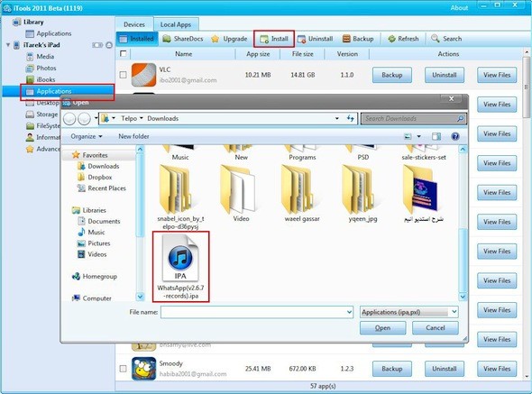This screenshot has width=532, height=394.
Task: Expand the address bar history dropdown
Action: click(336, 118)
